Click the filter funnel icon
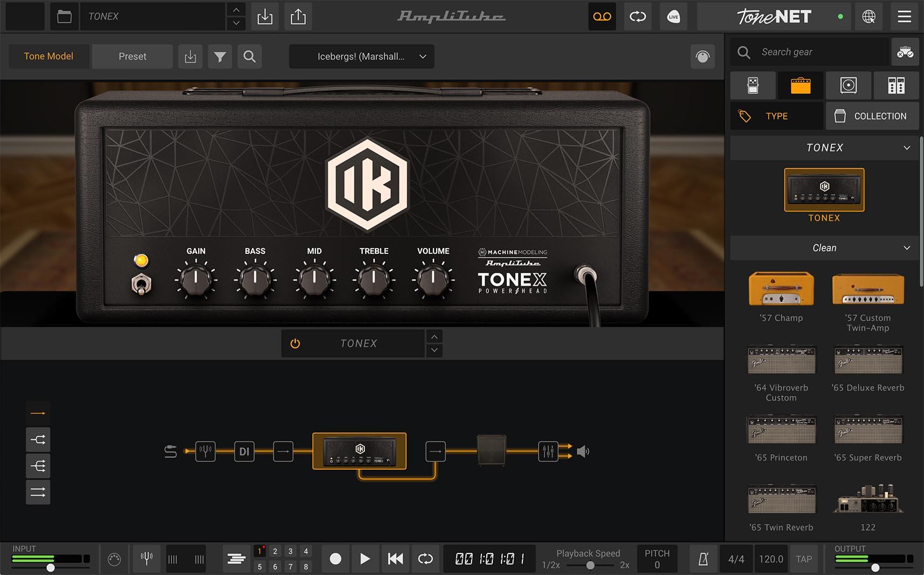The image size is (924, 575). pos(220,57)
